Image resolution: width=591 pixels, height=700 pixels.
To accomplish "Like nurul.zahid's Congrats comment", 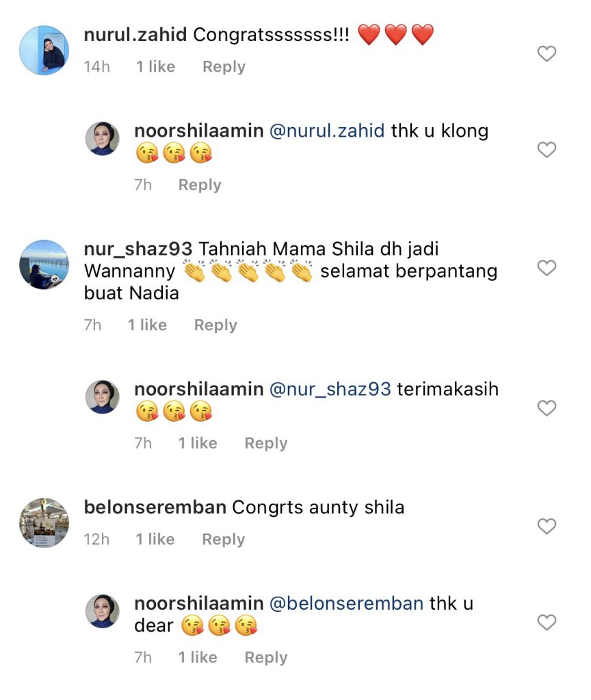I will (547, 54).
